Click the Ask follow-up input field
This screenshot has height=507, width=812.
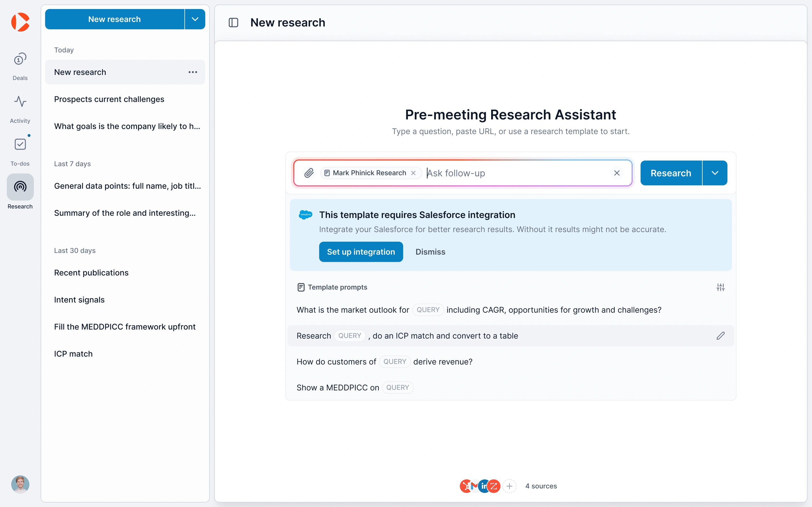pyautogui.click(x=517, y=173)
